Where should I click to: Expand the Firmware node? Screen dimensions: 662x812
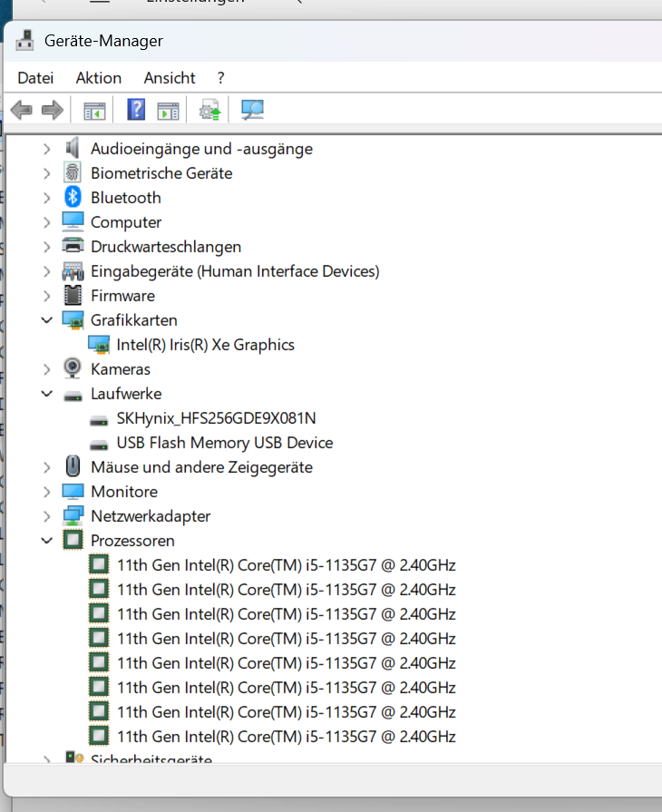point(46,296)
